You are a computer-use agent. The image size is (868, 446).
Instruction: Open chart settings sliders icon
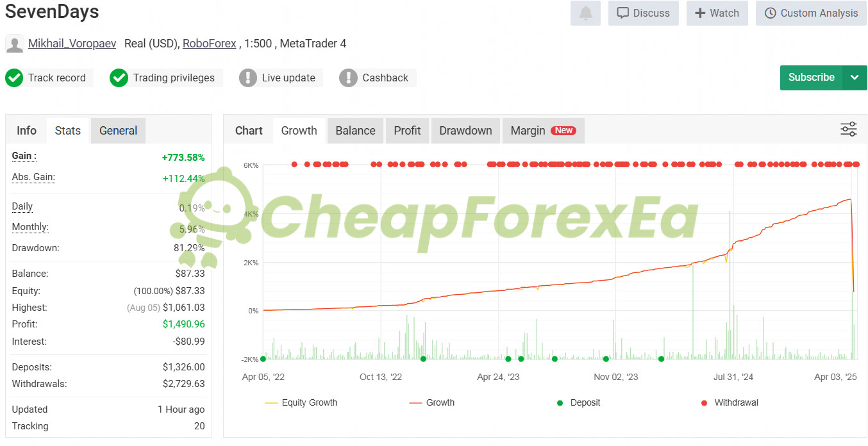click(849, 129)
